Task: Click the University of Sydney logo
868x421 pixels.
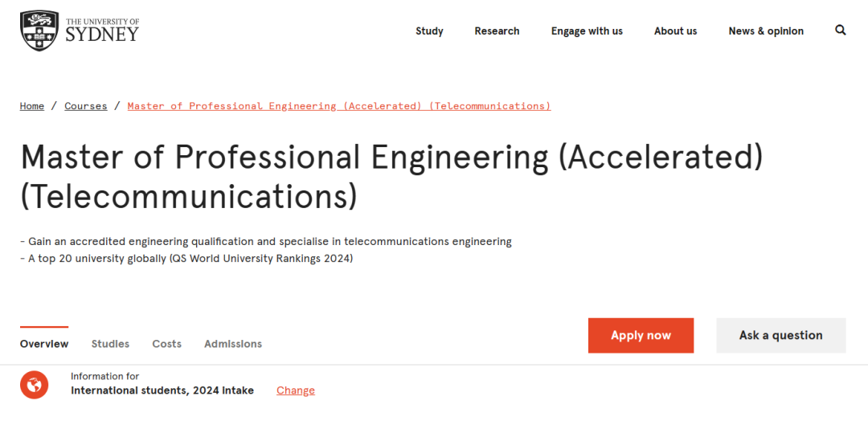Action: 80,31
